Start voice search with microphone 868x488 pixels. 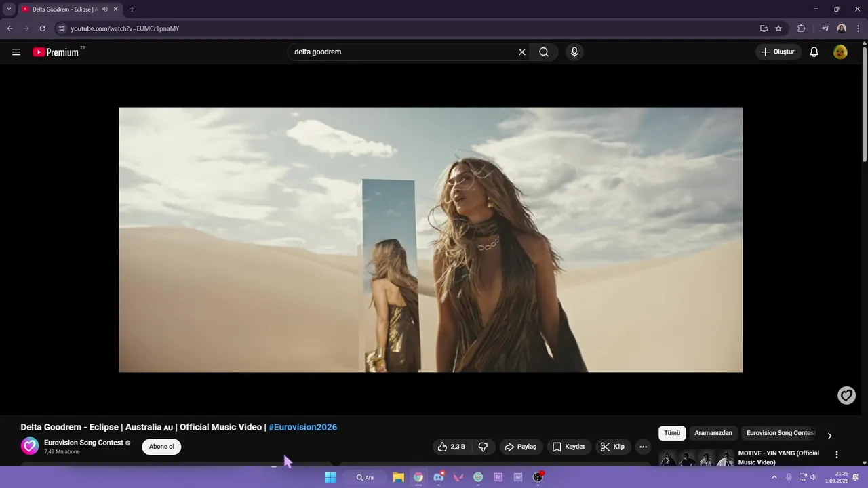point(574,52)
